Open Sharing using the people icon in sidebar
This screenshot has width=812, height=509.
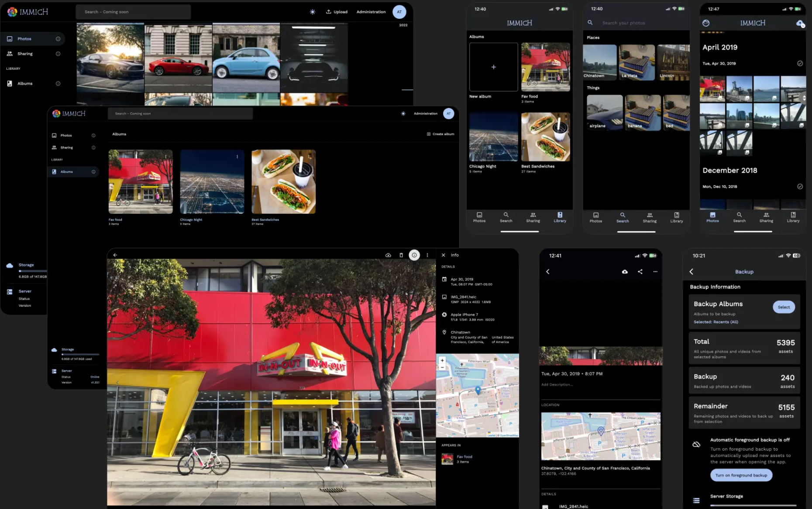tap(10, 53)
